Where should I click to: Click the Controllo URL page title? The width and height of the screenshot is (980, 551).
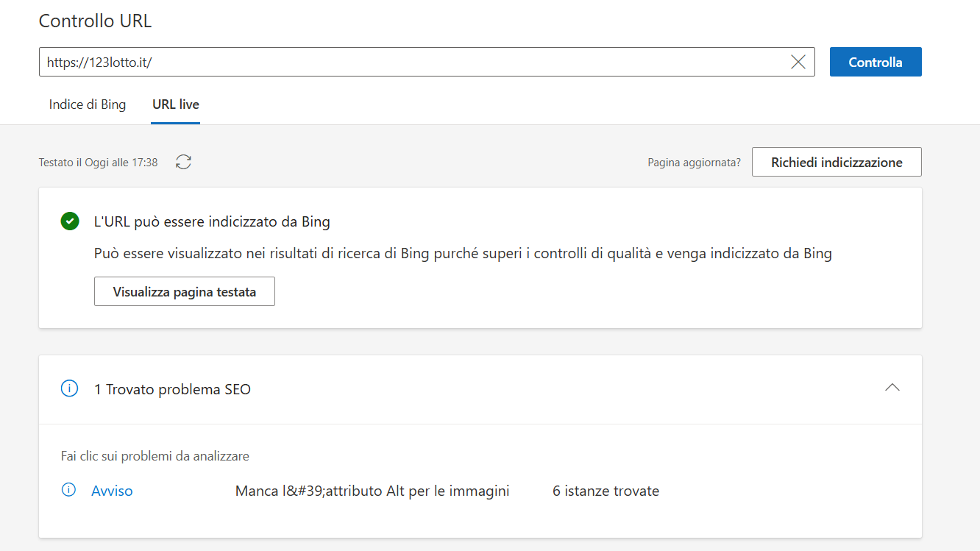pyautogui.click(x=95, y=21)
